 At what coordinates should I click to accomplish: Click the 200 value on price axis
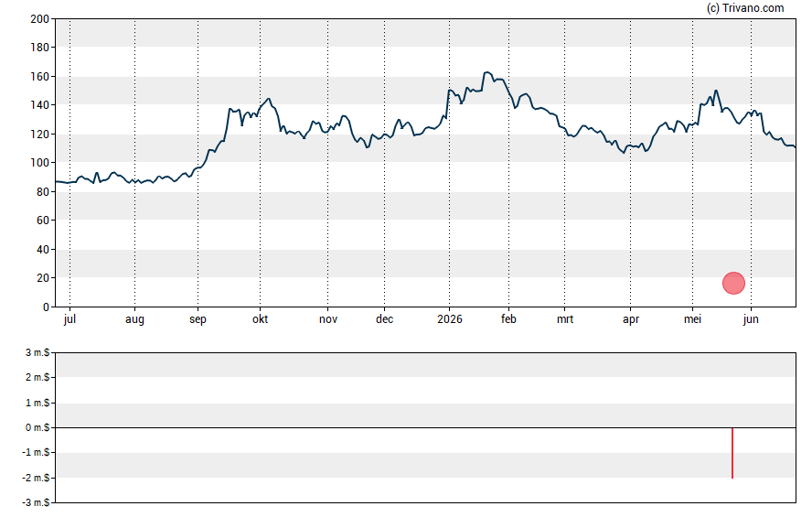[40, 19]
